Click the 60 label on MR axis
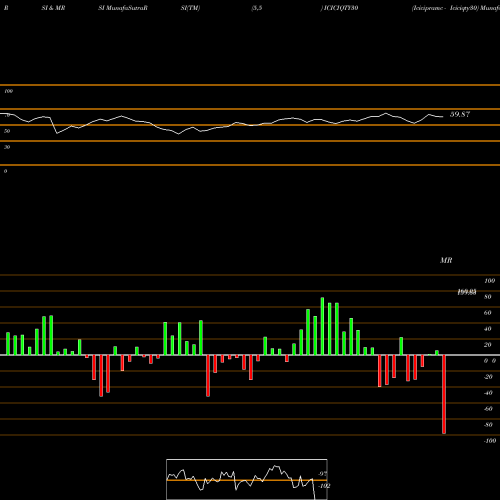500x500 pixels. coord(488,313)
